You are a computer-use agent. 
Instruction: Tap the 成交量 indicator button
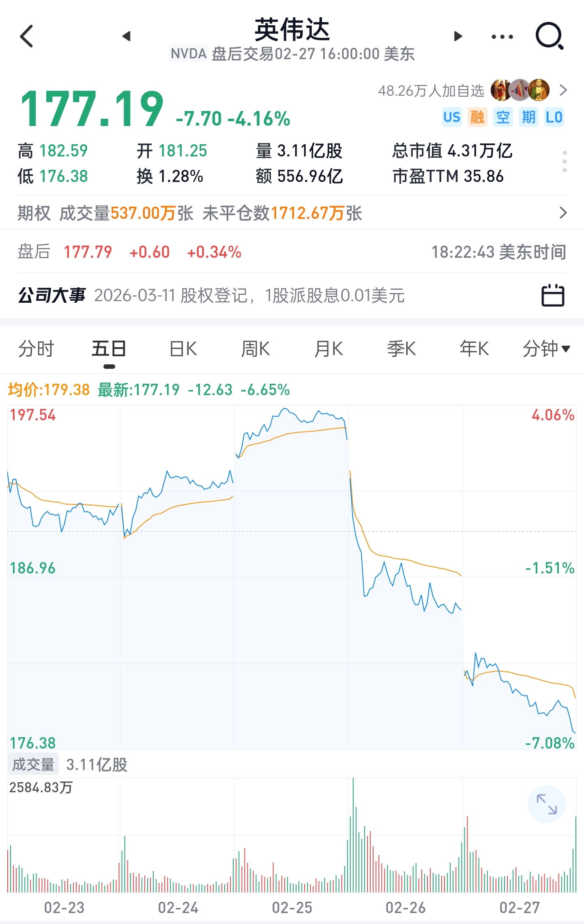33,764
